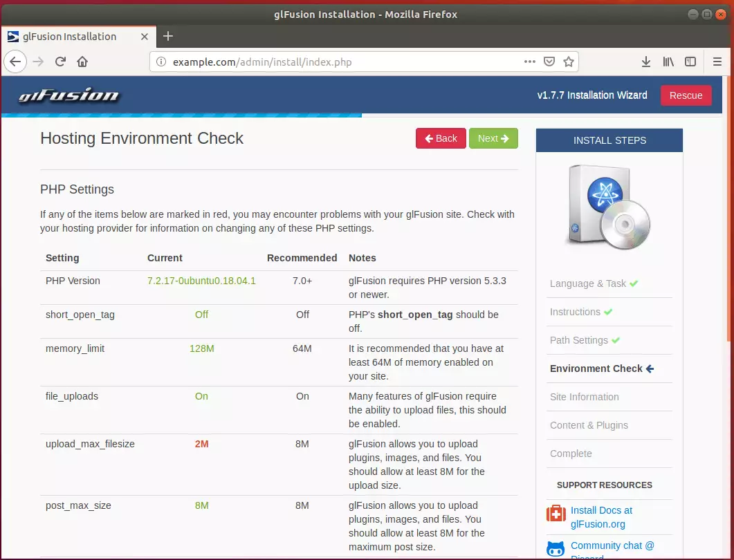Open the page actions three-dots menu
The image size is (734, 560).
tap(529, 62)
